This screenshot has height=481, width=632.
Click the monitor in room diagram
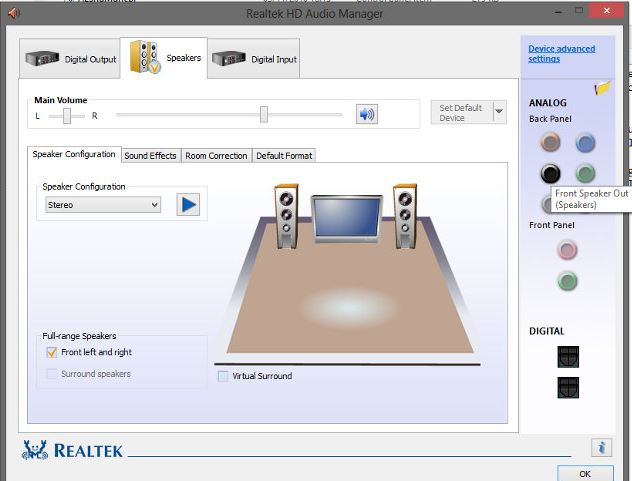click(x=347, y=219)
